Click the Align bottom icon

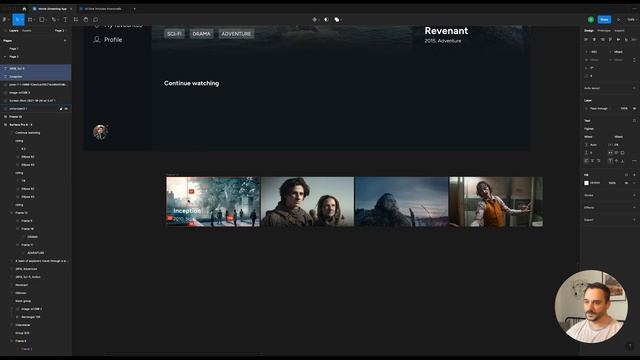coord(626,40)
